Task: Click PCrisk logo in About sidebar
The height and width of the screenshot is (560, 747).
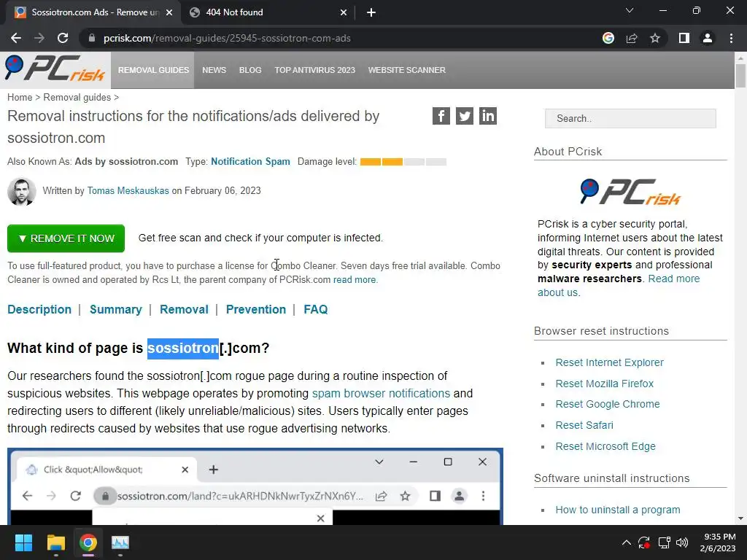Action: click(x=630, y=192)
